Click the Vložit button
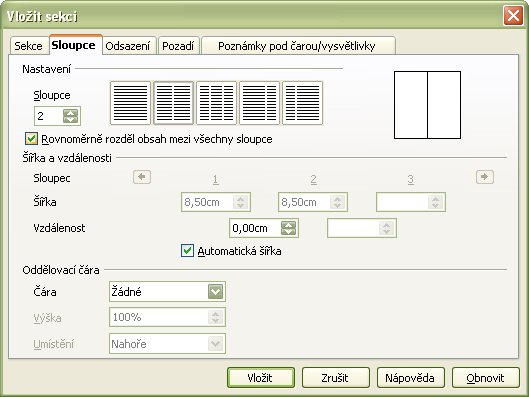The height and width of the screenshot is (397, 529). pyautogui.click(x=261, y=378)
